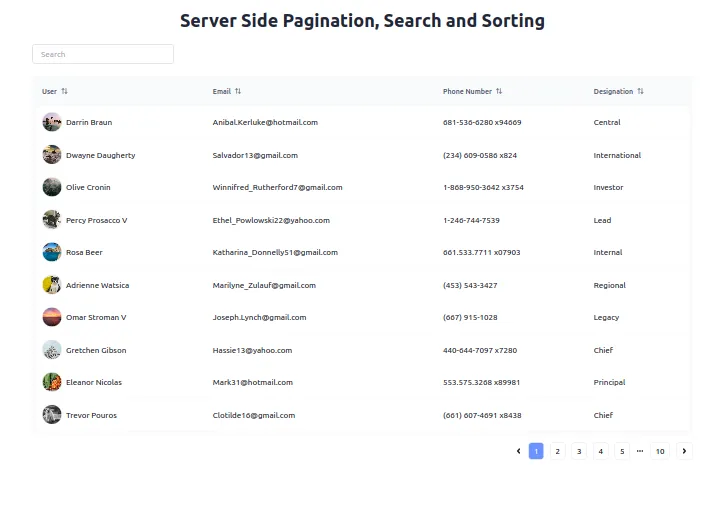Image resolution: width=725 pixels, height=506 pixels.
Task: Click Rosa Beer's avatar
Action: [52, 253]
